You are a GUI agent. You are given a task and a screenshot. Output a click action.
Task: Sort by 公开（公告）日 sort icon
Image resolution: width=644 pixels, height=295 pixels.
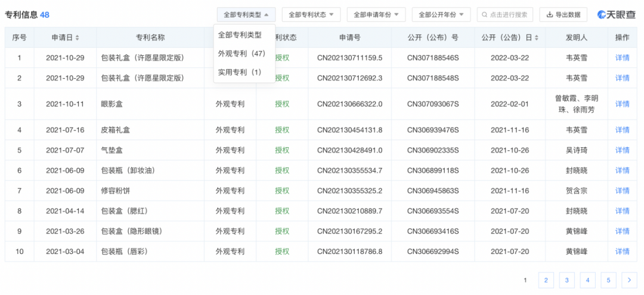click(x=536, y=38)
